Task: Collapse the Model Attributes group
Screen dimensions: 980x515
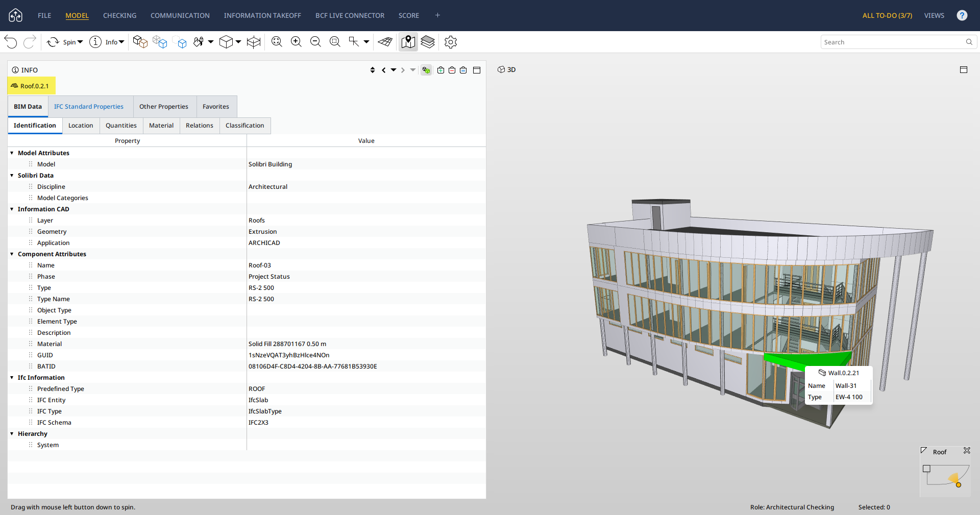Action: [12, 153]
